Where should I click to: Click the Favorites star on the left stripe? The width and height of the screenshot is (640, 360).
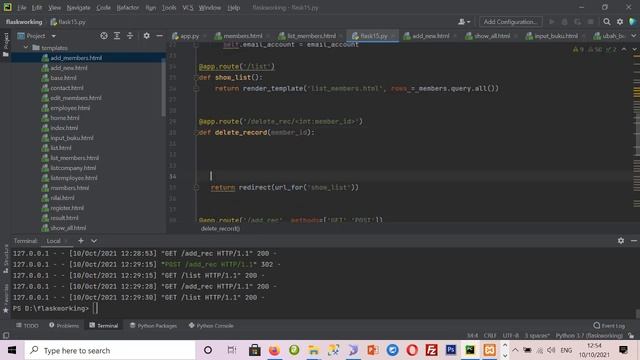pyautogui.click(x=6, y=310)
